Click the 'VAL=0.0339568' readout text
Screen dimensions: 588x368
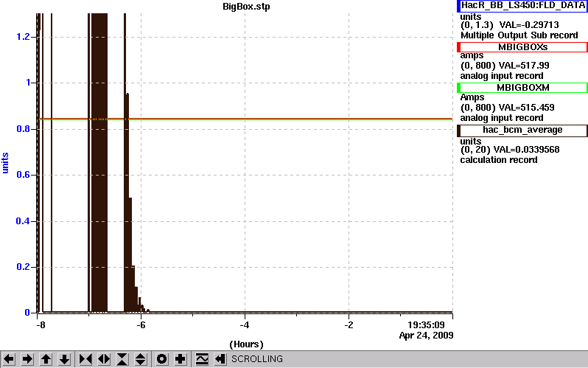[x=527, y=150]
